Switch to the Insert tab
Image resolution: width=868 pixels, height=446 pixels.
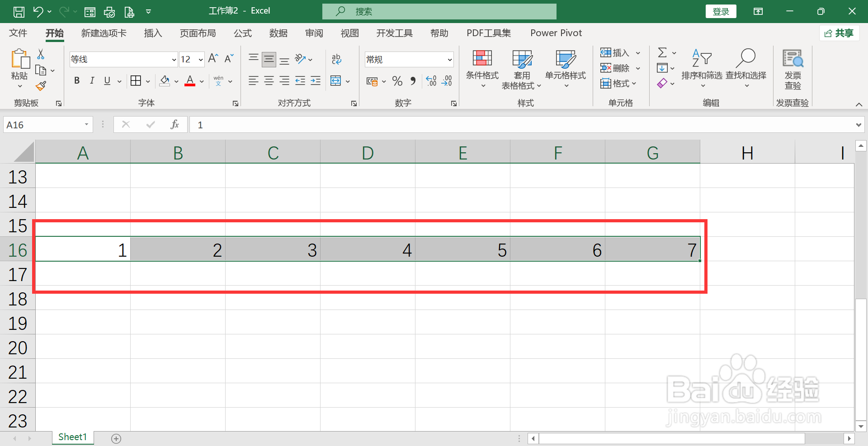[x=153, y=33]
